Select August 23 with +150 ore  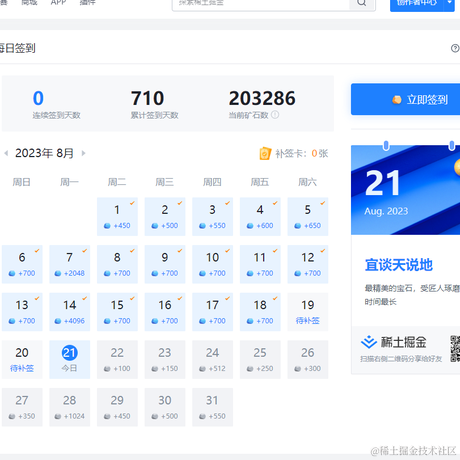pyautogui.click(x=165, y=360)
